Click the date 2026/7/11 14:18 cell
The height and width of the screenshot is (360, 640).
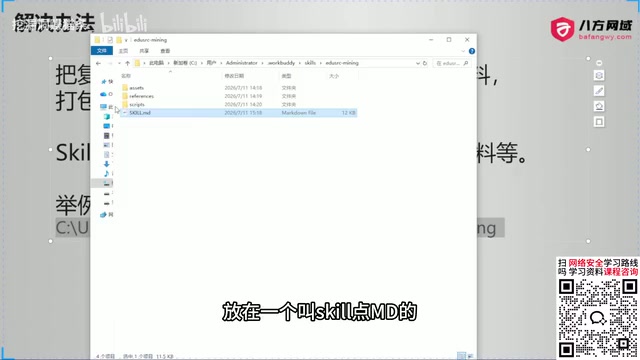243,88
